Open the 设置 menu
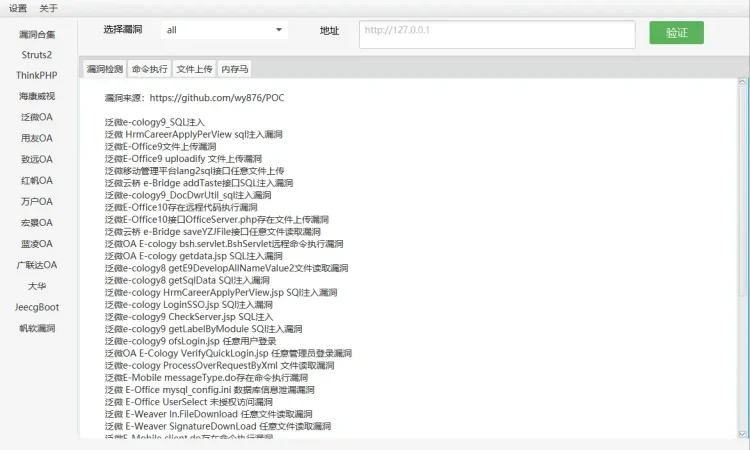The height and width of the screenshot is (450, 750). [18, 8]
